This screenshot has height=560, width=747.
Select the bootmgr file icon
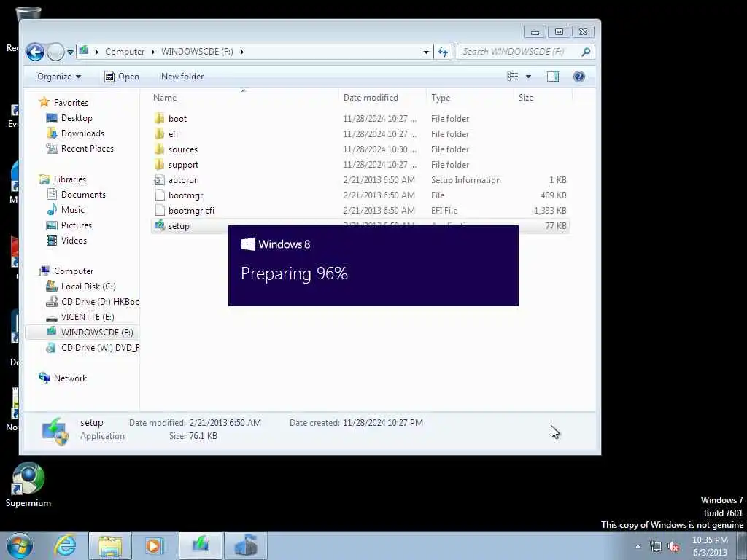pyautogui.click(x=160, y=195)
